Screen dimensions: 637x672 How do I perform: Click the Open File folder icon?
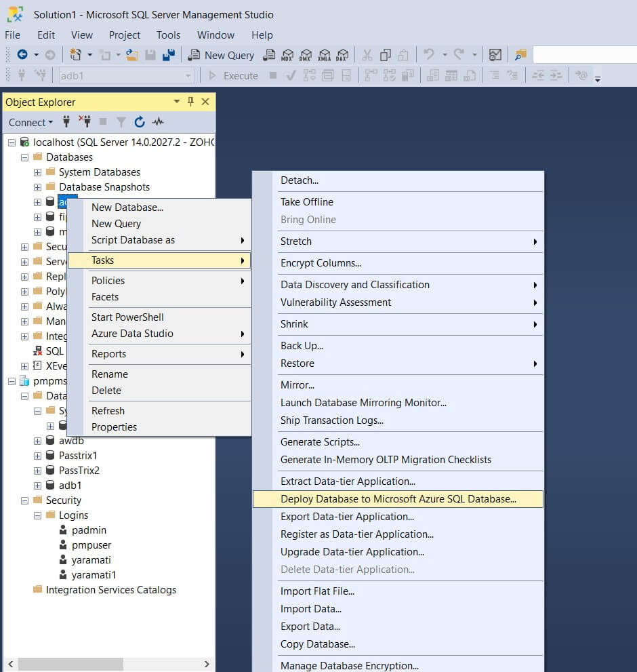coord(132,55)
